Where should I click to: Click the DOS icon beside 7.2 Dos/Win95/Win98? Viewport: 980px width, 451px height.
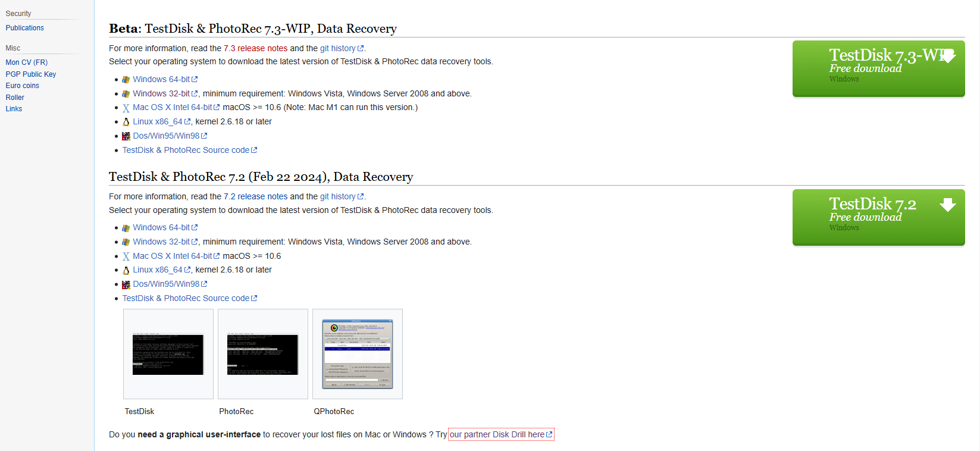pos(126,284)
